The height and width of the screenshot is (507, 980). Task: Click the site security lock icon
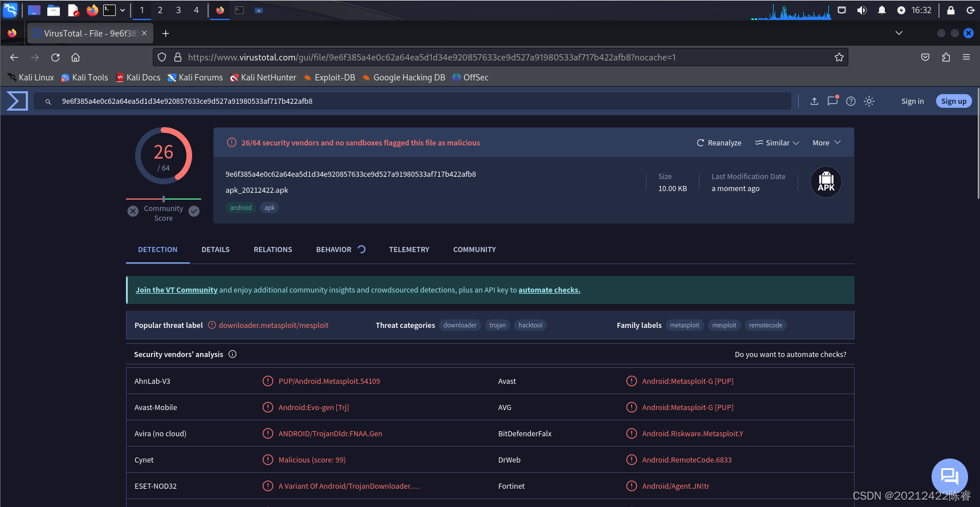point(177,57)
